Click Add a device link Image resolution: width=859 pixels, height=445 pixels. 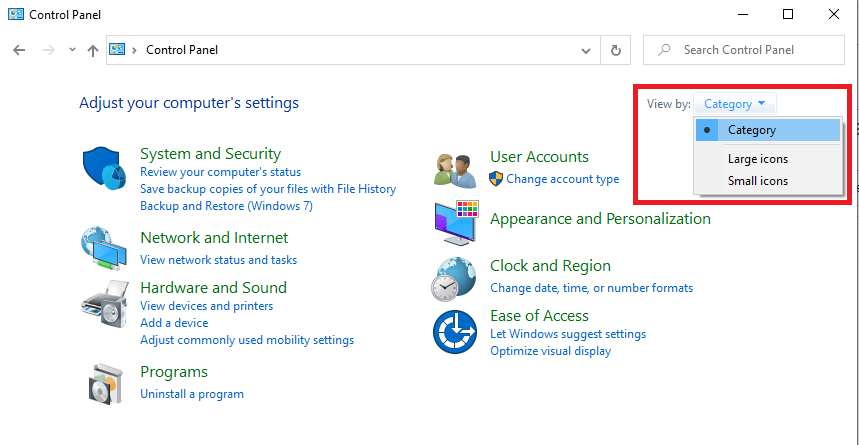coord(174,323)
